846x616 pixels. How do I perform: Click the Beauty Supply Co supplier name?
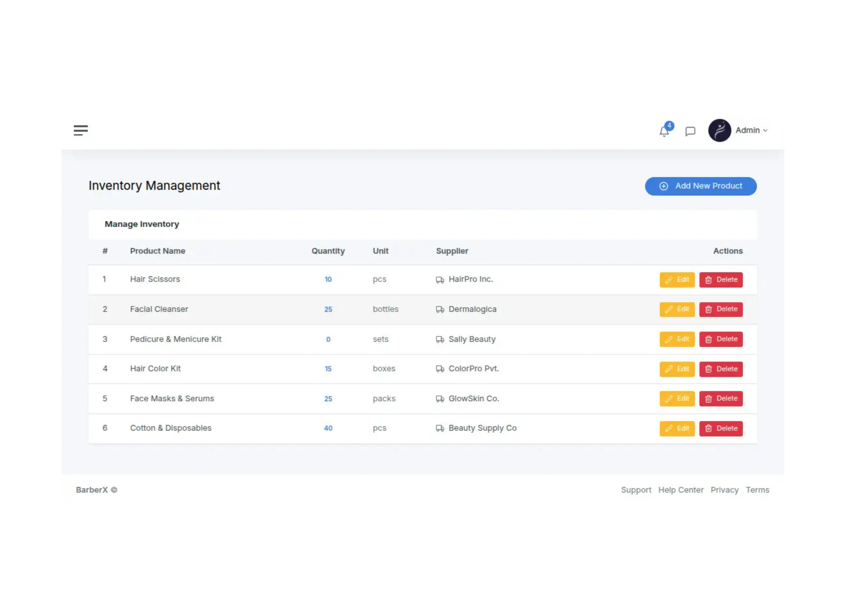click(482, 428)
